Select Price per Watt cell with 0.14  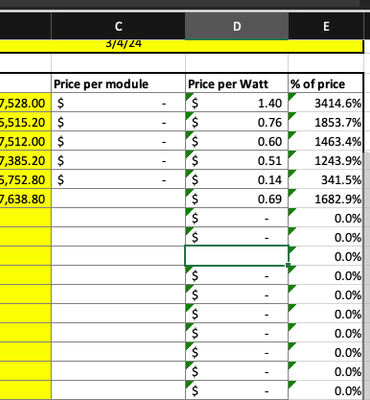coord(237,180)
